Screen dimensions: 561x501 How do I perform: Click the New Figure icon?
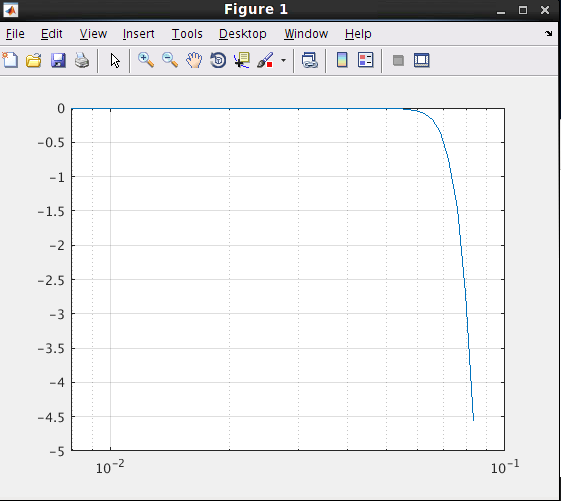point(10,60)
